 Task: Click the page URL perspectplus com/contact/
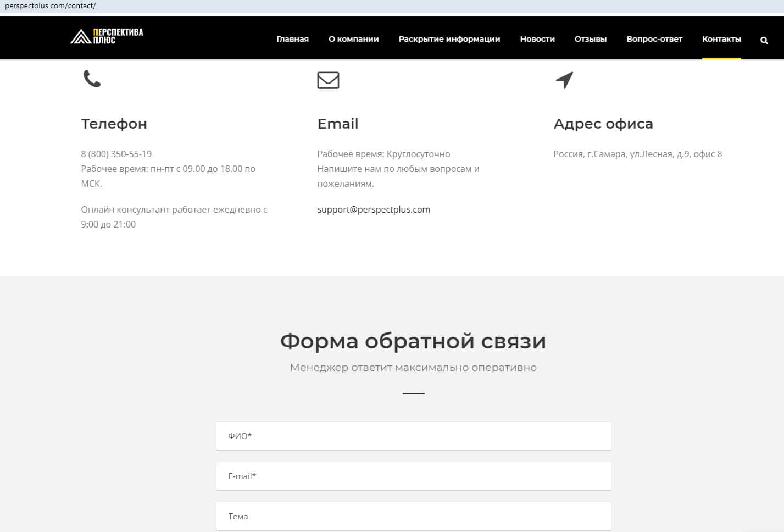[51, 6]
